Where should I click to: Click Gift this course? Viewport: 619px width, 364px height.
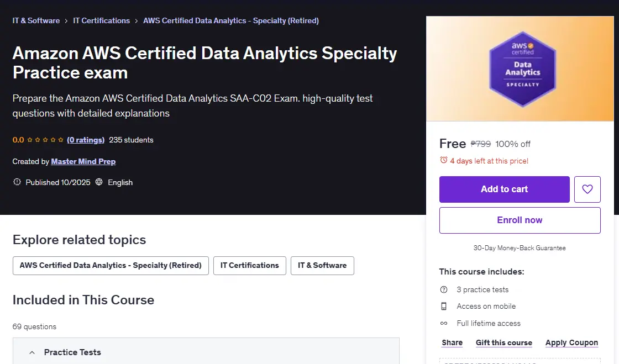click(x=503, y=342)
